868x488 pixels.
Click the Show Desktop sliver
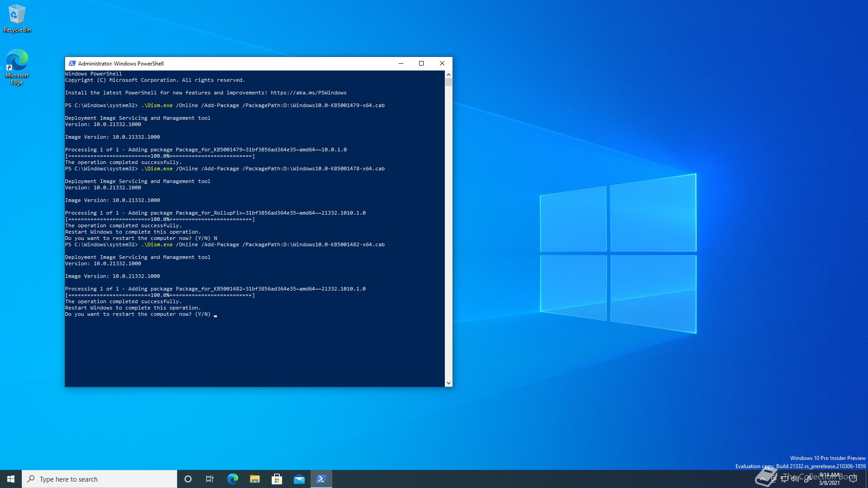tap(866, 479)
